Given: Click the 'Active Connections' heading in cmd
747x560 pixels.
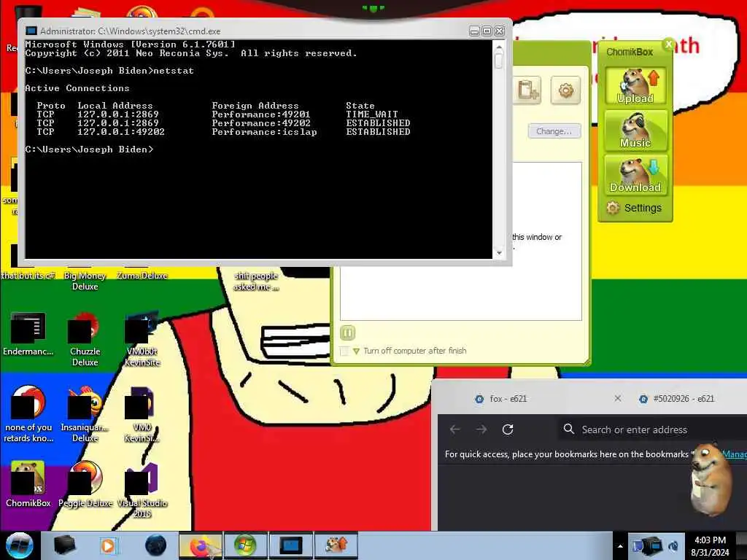Looking at the screenshot, I should pos(77,88).
